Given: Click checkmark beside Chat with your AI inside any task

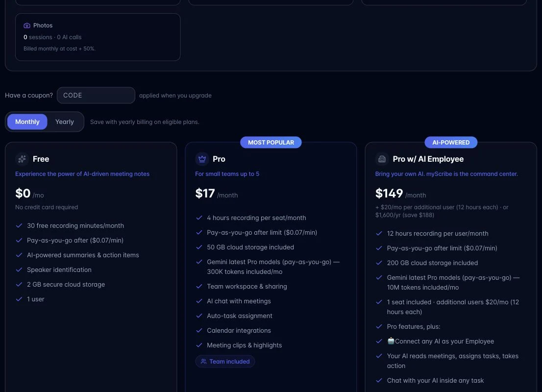Looking at the screenshot, I should (379, 380).
